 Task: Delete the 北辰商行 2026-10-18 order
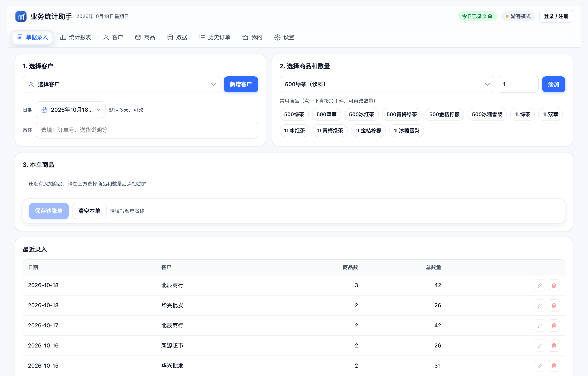click(x=554, y=285)
